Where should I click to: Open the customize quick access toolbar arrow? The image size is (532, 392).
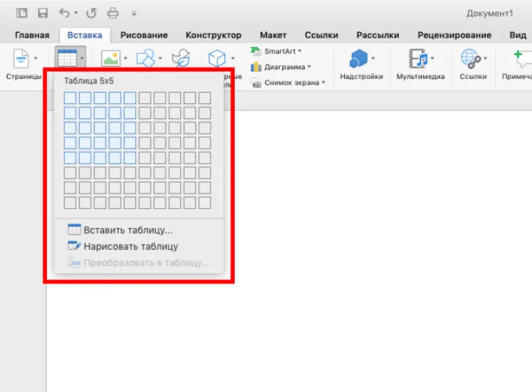134,14
